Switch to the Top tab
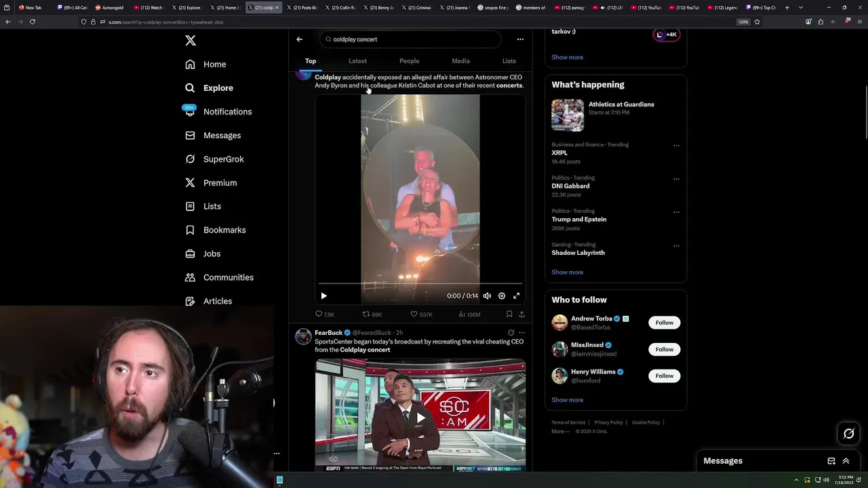The height and width of the screenshot is (488, 868). pyautogui.click(x=311, y=61)
